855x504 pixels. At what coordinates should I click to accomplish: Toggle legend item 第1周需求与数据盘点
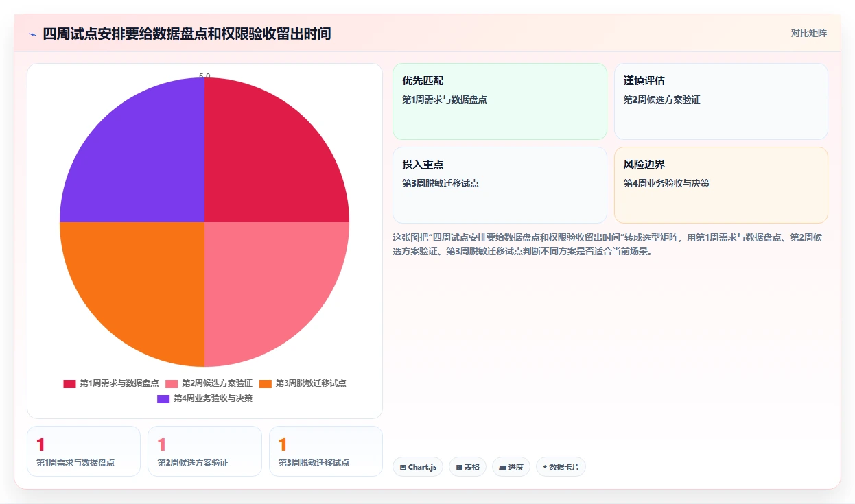pyautogui.click(x=111, y=383)
